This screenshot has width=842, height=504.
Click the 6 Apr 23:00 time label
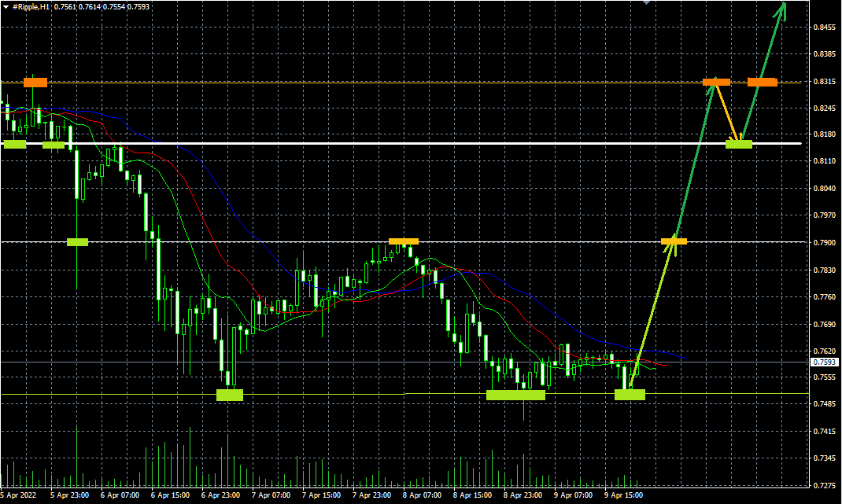point(220,495)
